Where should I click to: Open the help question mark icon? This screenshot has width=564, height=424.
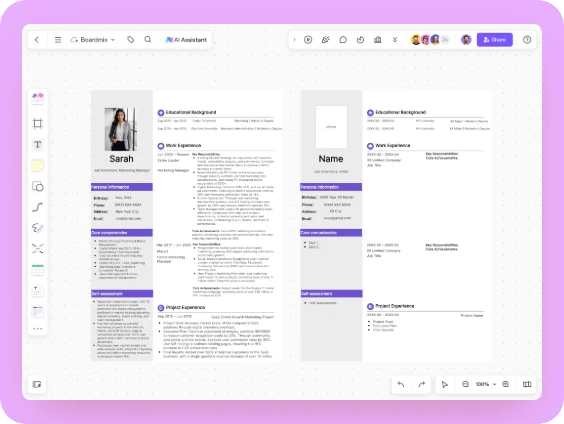[527, 40]
